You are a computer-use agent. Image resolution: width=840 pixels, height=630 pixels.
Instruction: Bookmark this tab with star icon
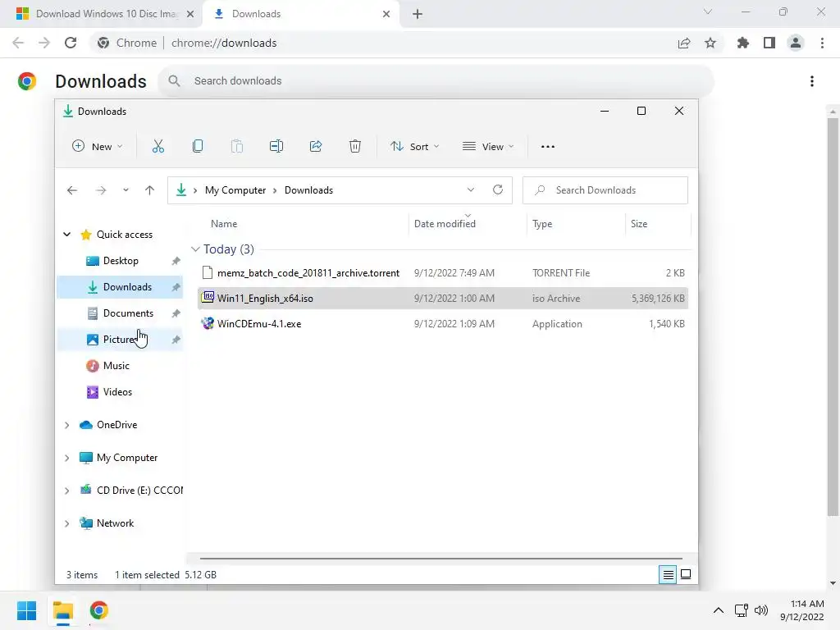710,43
